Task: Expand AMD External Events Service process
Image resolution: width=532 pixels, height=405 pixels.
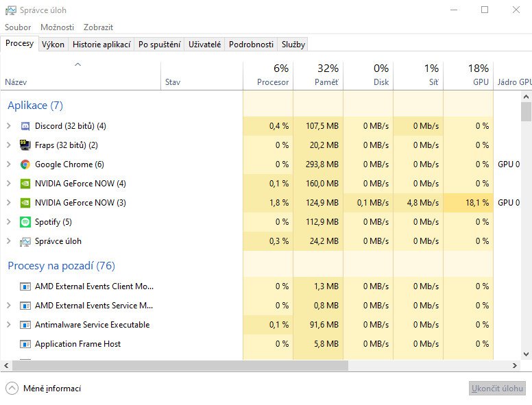Action: click(x=8, y=306)
